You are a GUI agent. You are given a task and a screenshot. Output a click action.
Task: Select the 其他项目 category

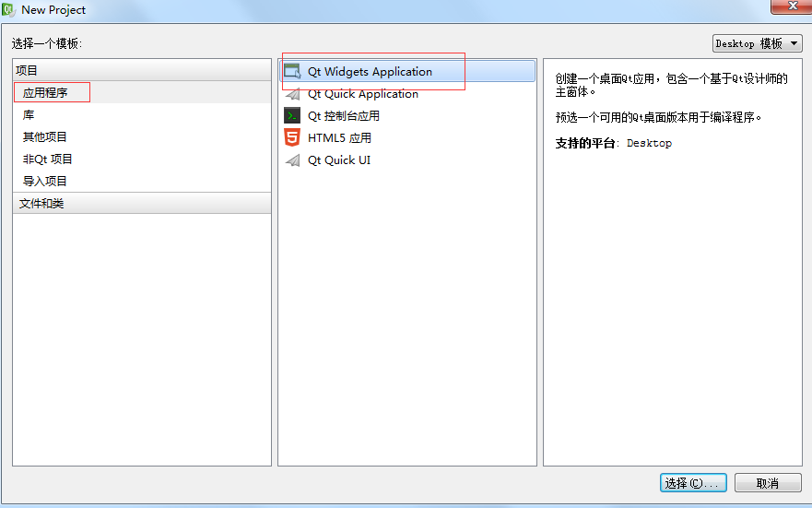142,136
